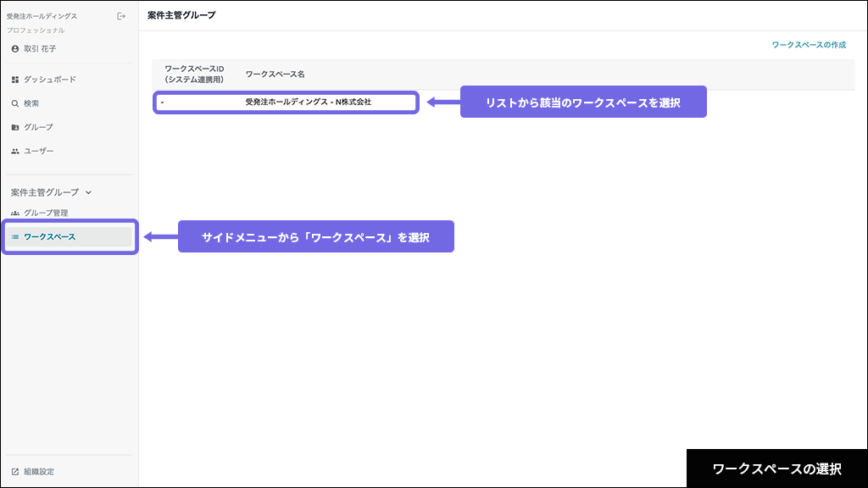Open ダッシュボード from the side menu
The image size is (868, 488).
click(x=50, y=80)
